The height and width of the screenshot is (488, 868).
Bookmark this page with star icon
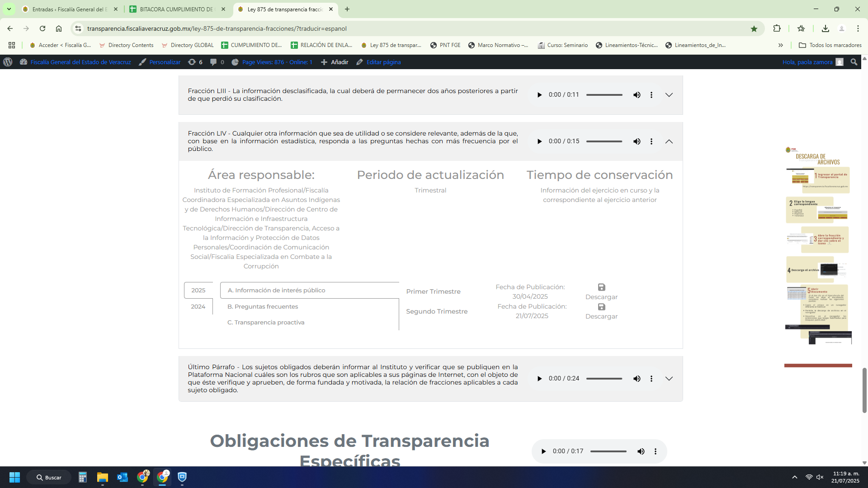[754, 28]
